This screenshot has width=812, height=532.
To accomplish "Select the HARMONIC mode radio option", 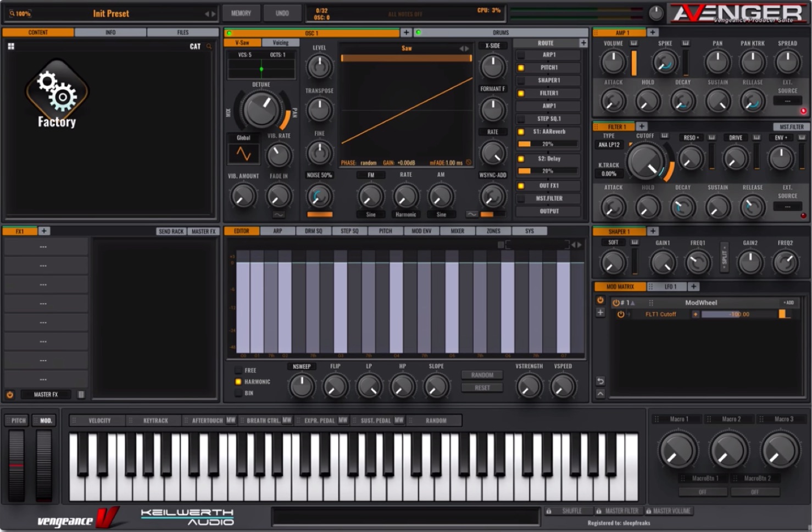I will tap(238, 381).
